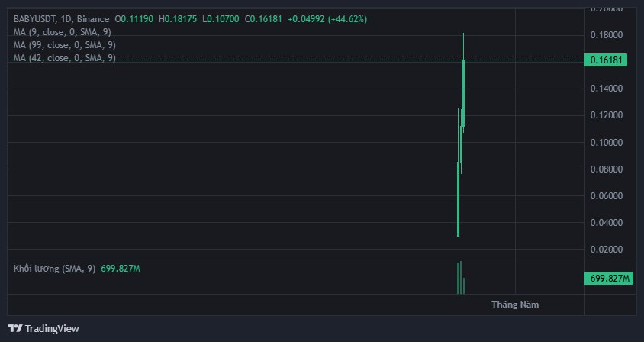Click the 0.04000 price axis label

tap(606, 222)
